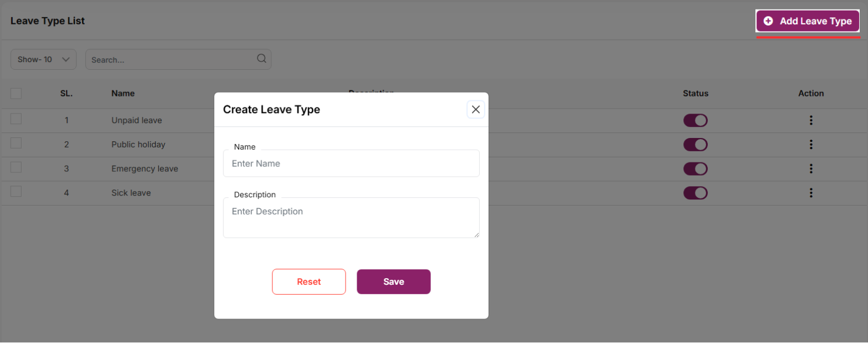Close the Create Leave Type dialog

475,110
